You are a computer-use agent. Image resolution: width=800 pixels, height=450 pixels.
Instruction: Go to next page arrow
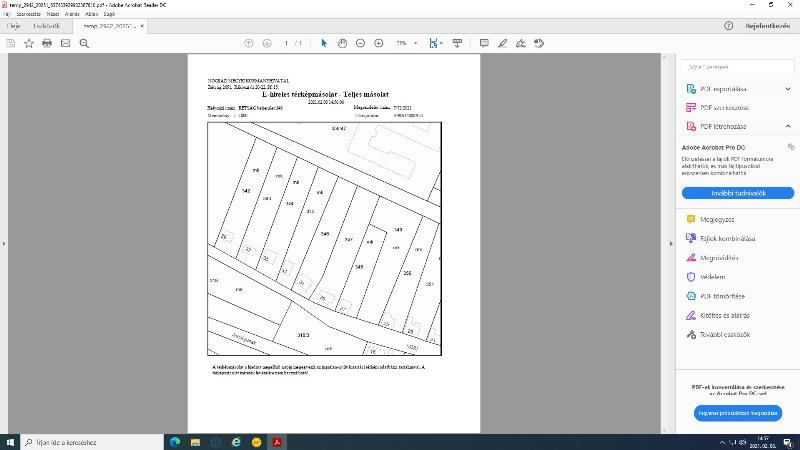point(267,43)
